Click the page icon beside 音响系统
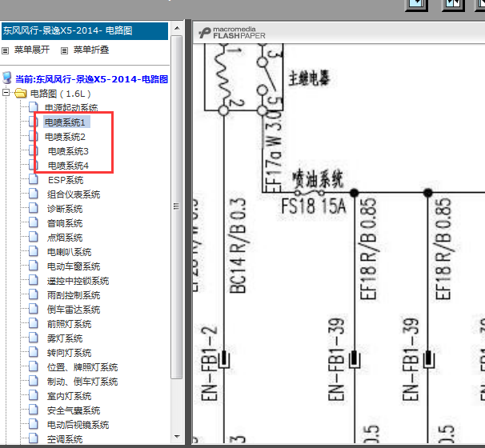The image size is (485, 448). click(x=34, y=222)
